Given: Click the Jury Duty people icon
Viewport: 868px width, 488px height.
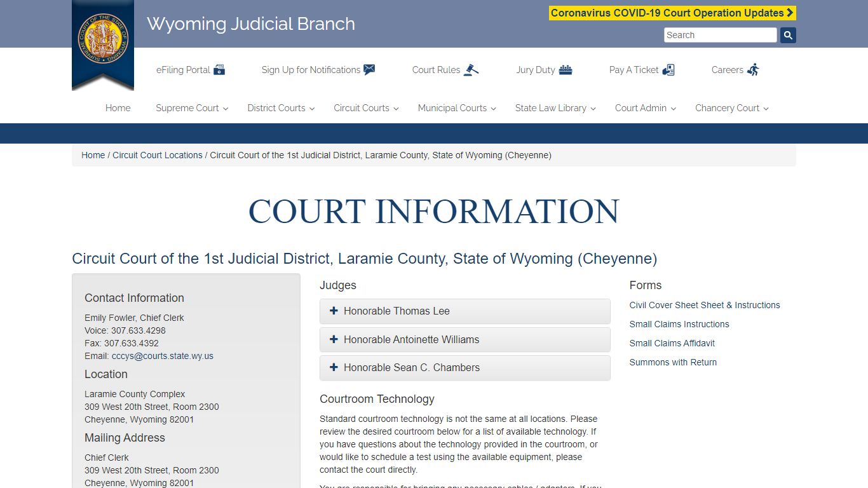Looking at the screenshot, I should [566, 70].
